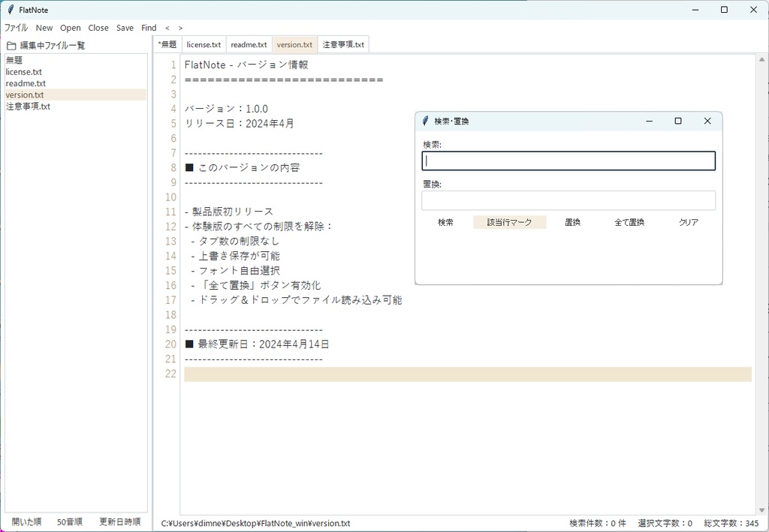Open the Find menu
The width and height of the screenshot is (769, 532).
(x=148, y=28)
